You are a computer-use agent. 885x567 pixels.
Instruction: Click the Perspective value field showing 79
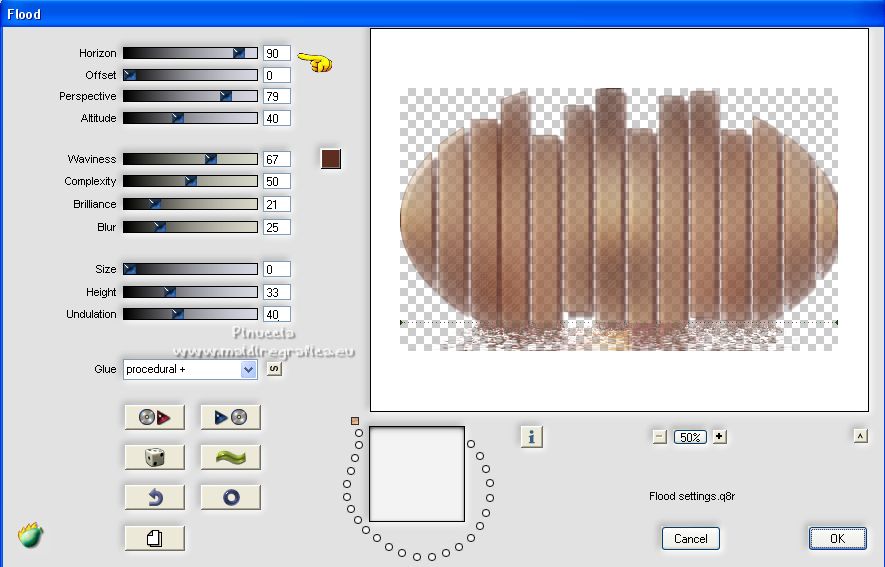point(277,96)
